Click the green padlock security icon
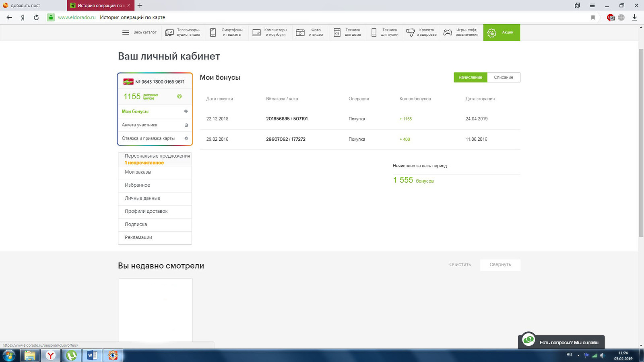The width and height of the screenshot is (644, 362). (51, 17)
